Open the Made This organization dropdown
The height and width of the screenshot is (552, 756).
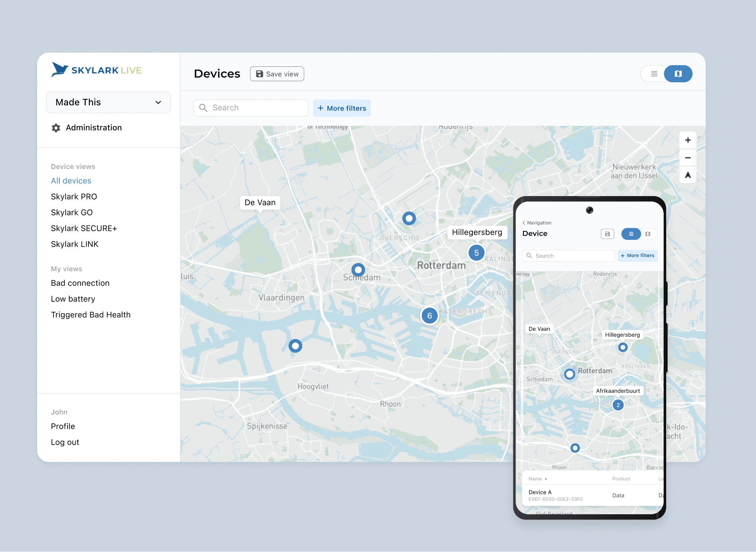[x=108, y=102]
